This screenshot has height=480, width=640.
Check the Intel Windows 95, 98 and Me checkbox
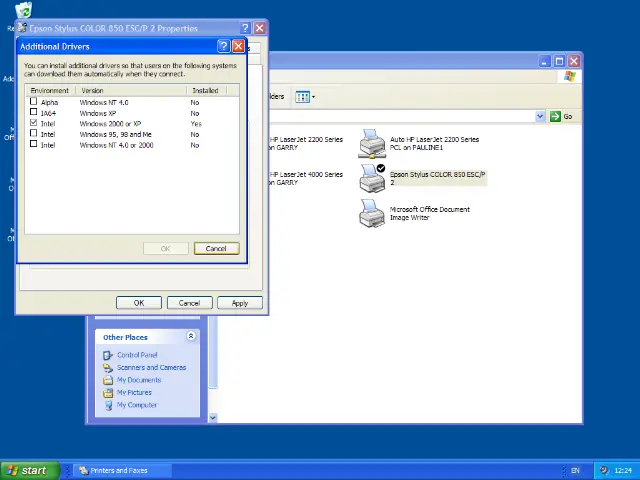(33, 133)
